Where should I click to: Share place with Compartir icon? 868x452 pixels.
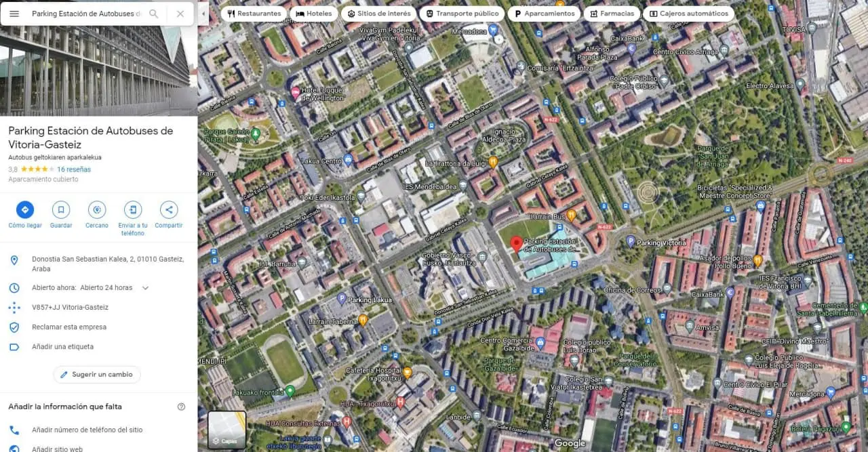(169, 210)
